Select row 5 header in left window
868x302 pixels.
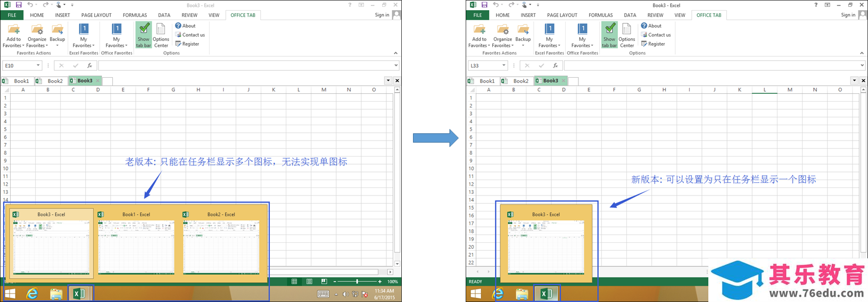[x=5, y=129]
